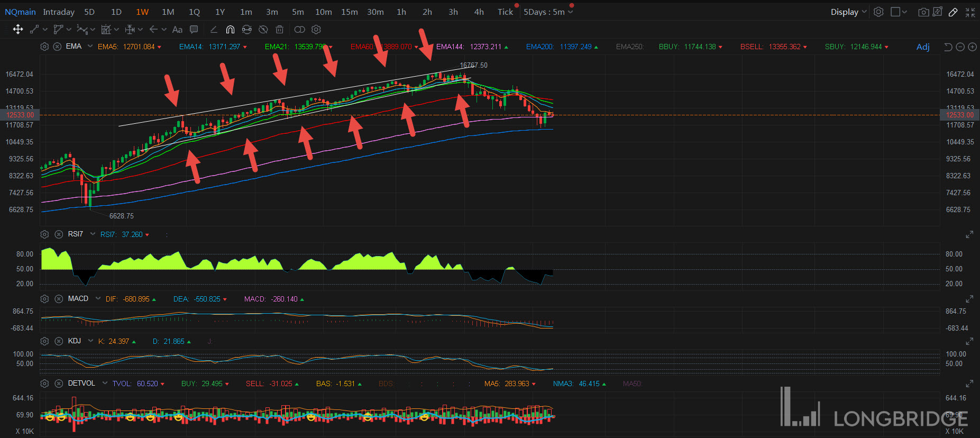Hide all drawings with eye-slash icon
The height and width of the screenshot is (438, 980).
[x=263, y=30]
